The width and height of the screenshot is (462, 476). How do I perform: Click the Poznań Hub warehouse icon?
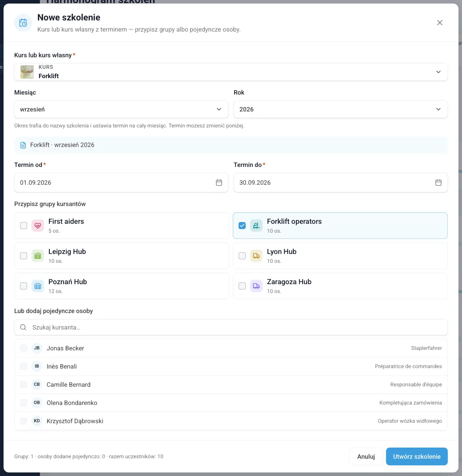click(x=38, y=286)
